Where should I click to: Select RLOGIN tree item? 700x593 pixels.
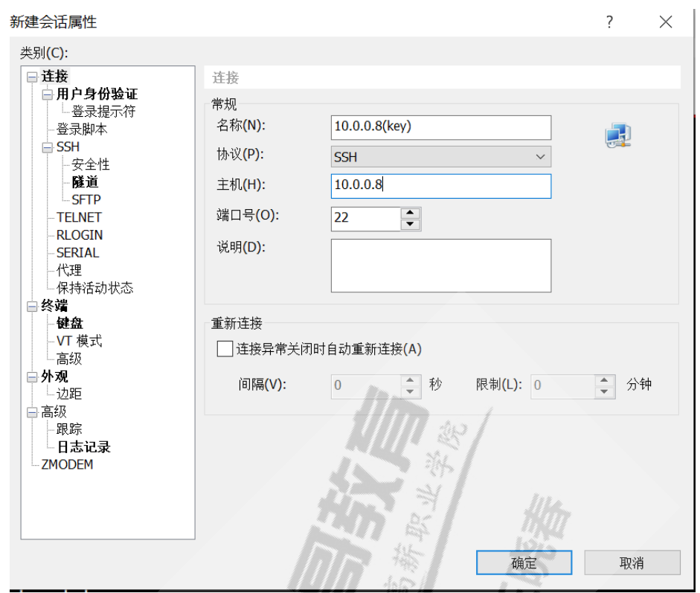[80, 235]
